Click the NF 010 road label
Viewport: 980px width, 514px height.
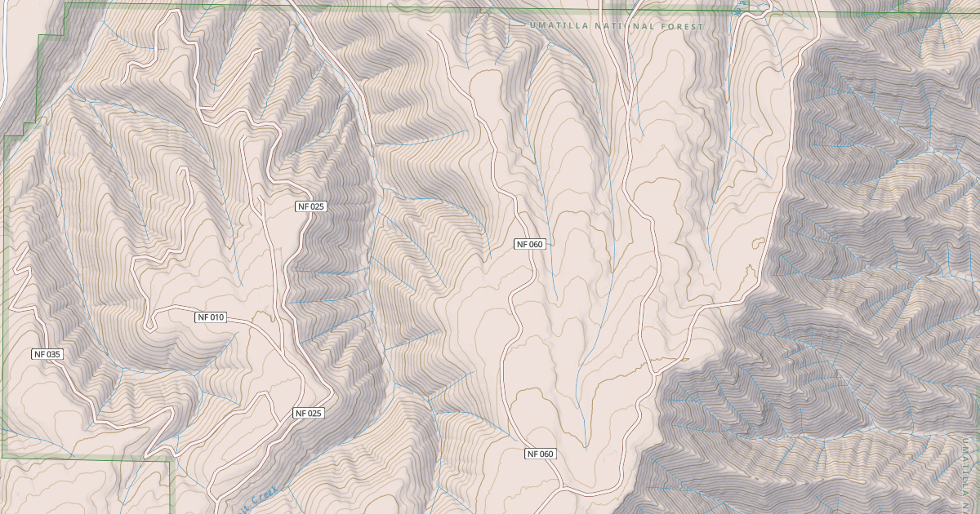(211, 317)
